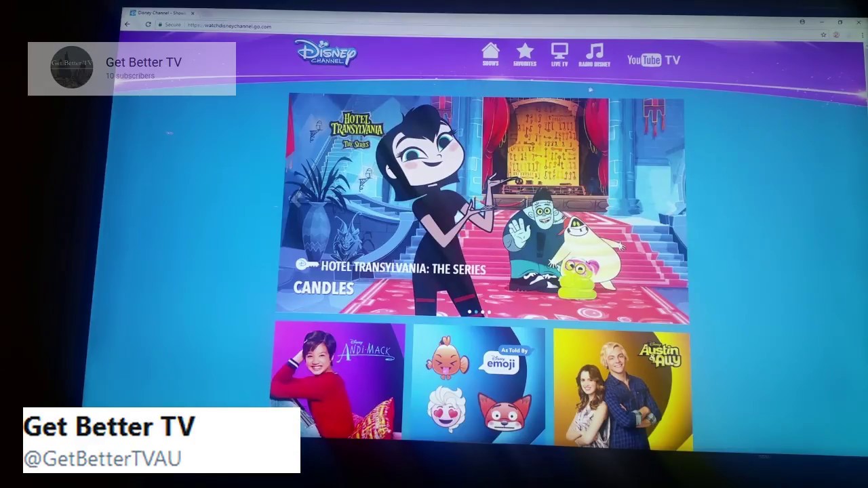Open the As Told By Emoji tile

(479, 386)
